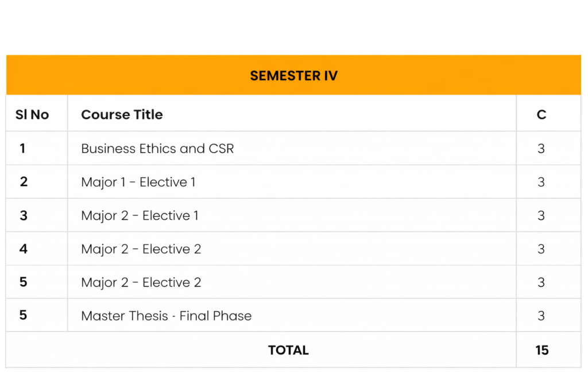The height and width of the screenshot is (392, 588).
Task: Select serial number 3 cell
Action: (x=24, y=216)
